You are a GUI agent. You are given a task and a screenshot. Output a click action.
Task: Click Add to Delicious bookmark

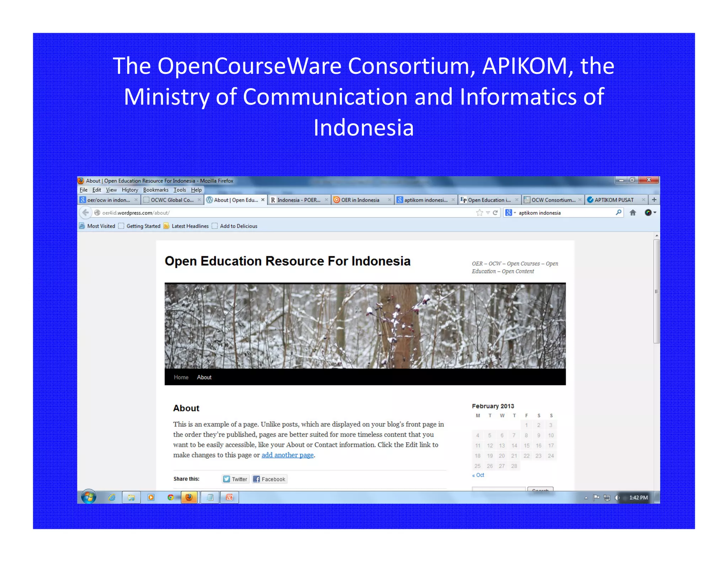[x=235, y=226]
